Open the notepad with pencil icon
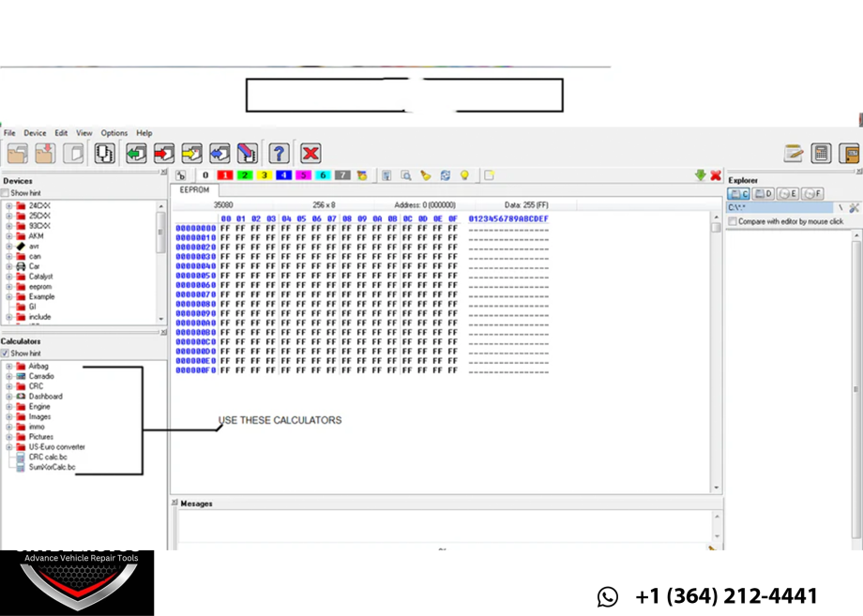Image resolution: width=863 pixels, height=616 pixels. 793,154
